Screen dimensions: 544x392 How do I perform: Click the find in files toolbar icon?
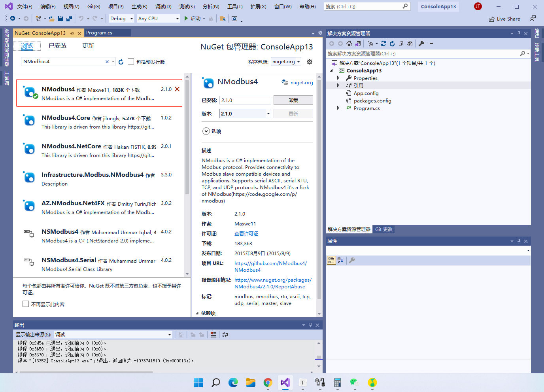click(223, 19)
